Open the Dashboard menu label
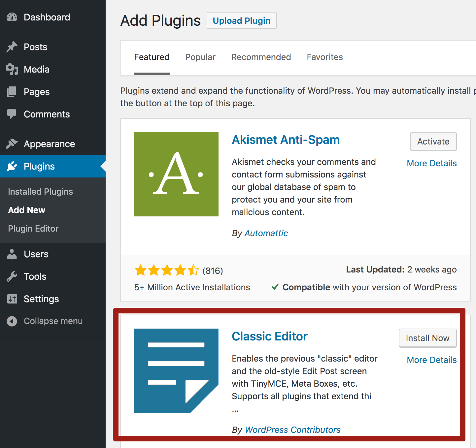Image resolution: width=476 pixels, height=448 pixels. coord(47,17)
